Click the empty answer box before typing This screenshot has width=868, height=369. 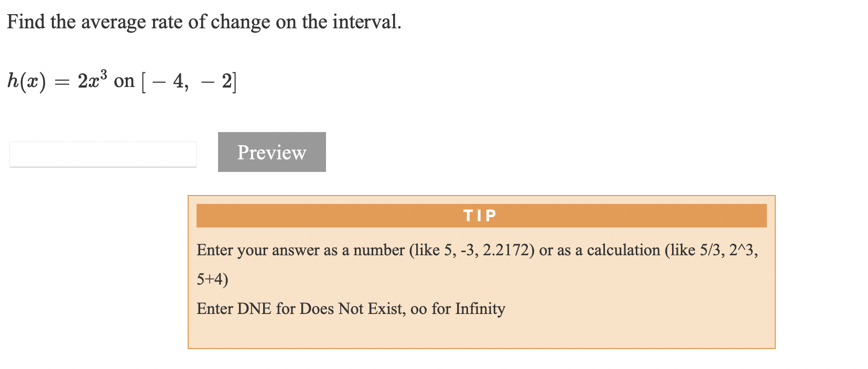click(102, 153)
